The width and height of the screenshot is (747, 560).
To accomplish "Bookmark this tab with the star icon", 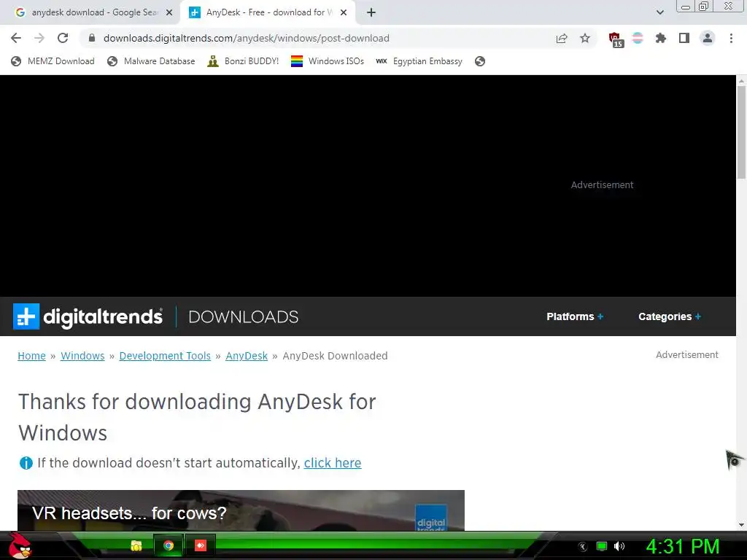I will tap(585, 39).
